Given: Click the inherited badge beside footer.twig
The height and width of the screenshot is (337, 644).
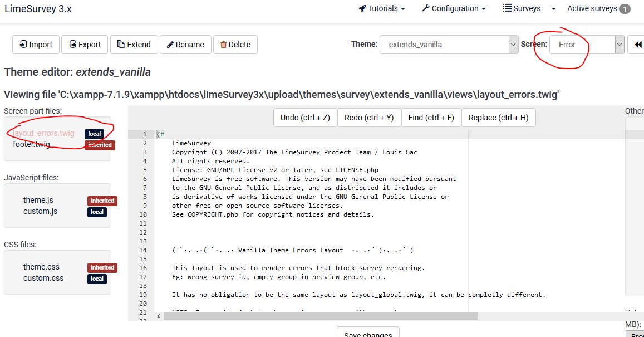Looking at the screenshot, I should pyautogui.click(x=100, y=145).
